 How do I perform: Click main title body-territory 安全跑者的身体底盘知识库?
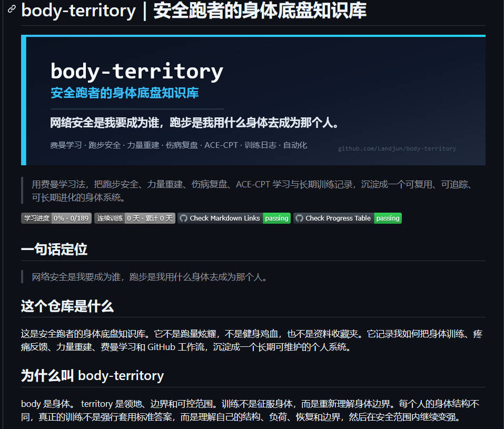click(194, 11)
